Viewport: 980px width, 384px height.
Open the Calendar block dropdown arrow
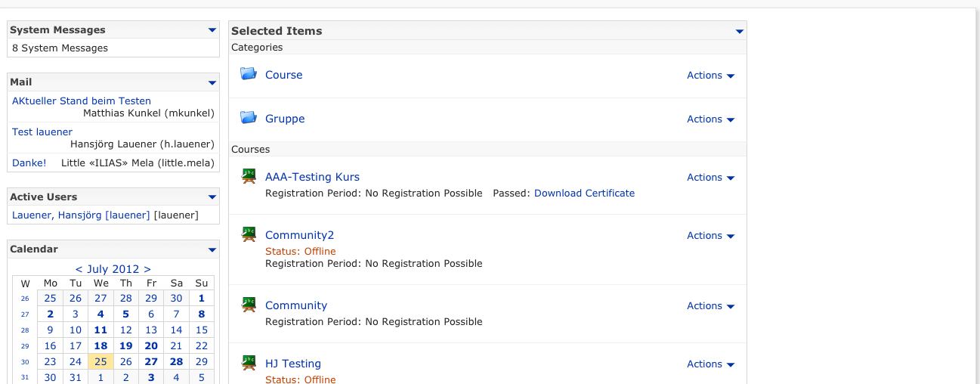point(212,249)
